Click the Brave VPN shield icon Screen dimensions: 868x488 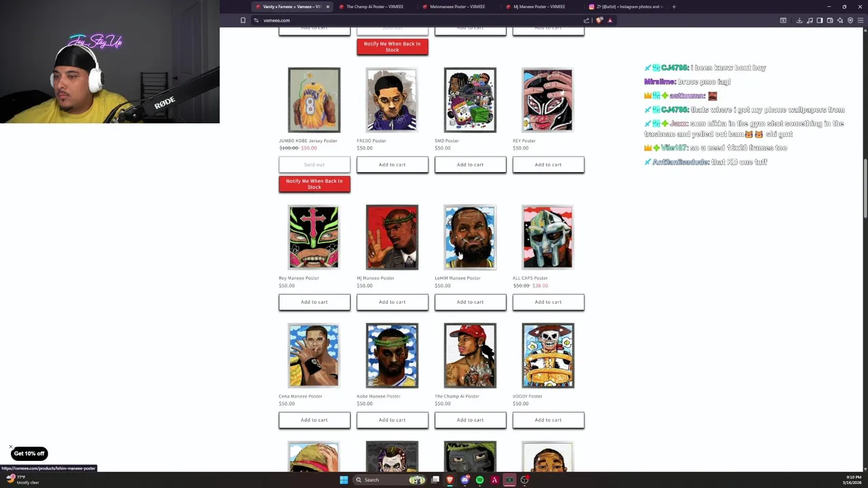[850, 20]
